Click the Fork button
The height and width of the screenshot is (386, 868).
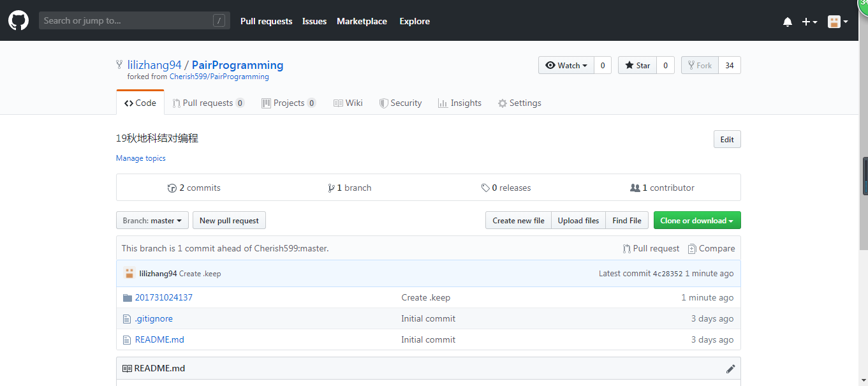click(x=700, y=65)
